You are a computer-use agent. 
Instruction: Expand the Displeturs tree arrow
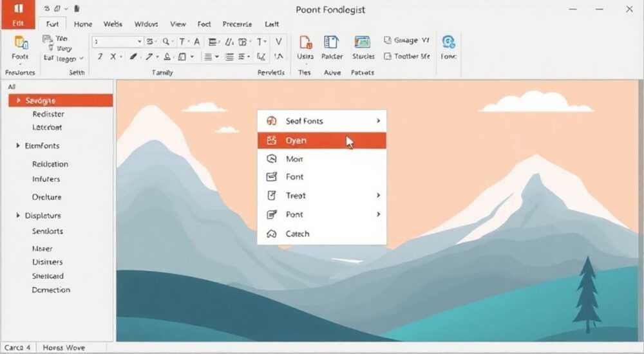tap(18, 215)
